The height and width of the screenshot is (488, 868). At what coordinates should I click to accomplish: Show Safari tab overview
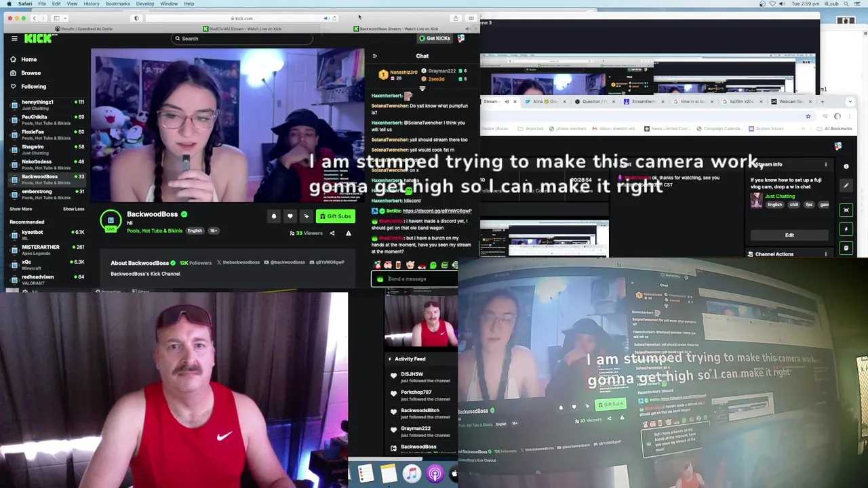pyautogui.click(x=471, y=18)
